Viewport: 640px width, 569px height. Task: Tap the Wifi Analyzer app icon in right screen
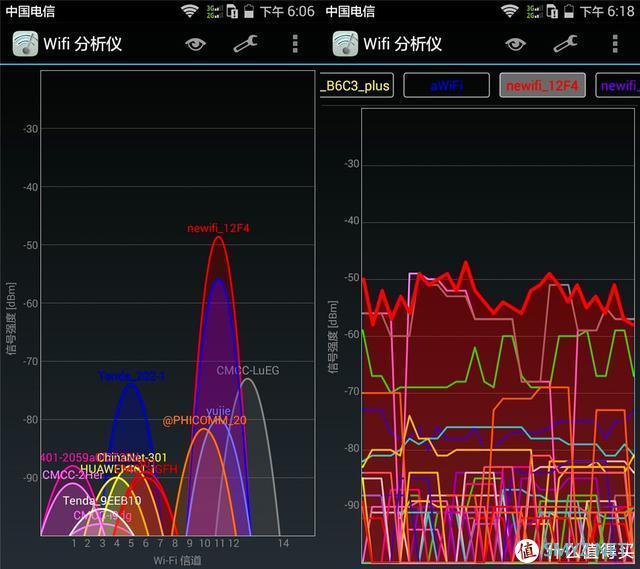[345, 43]
